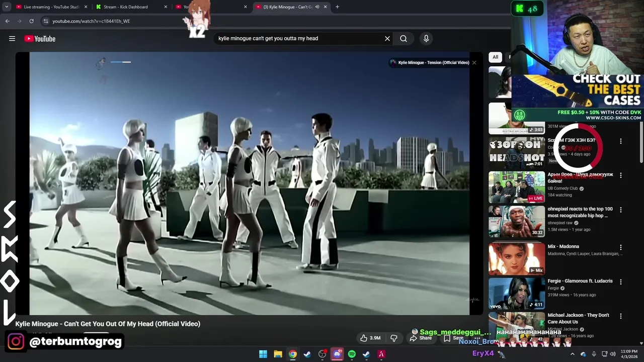Open OBS Studio from the taskbar
This screenshot has width=644, height=362.
[322, 354]
